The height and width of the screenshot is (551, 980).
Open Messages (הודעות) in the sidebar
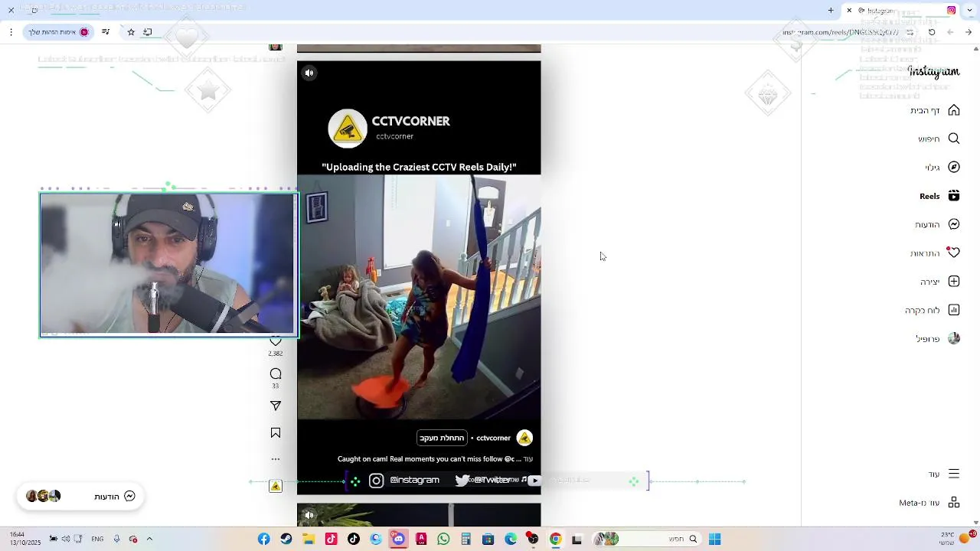(937, 224)
